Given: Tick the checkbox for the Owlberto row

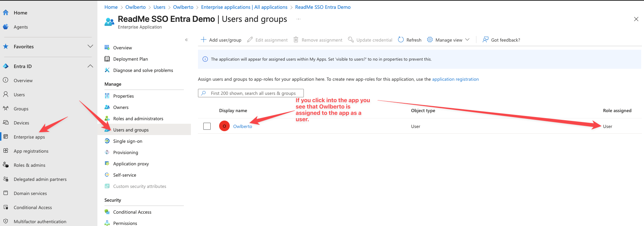Looking at the screenshot, I should [x=207, y=126].
